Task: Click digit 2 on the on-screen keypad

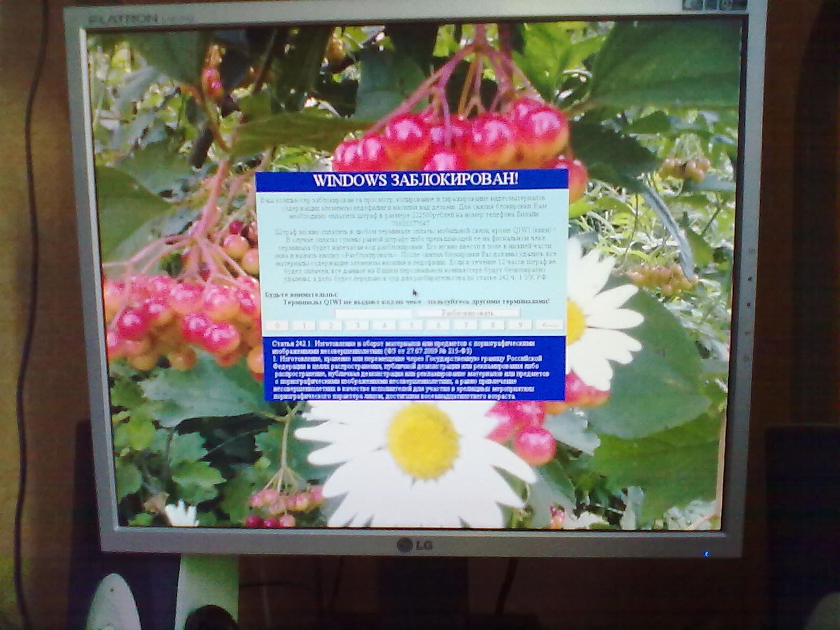Action: tap(331, 325)
